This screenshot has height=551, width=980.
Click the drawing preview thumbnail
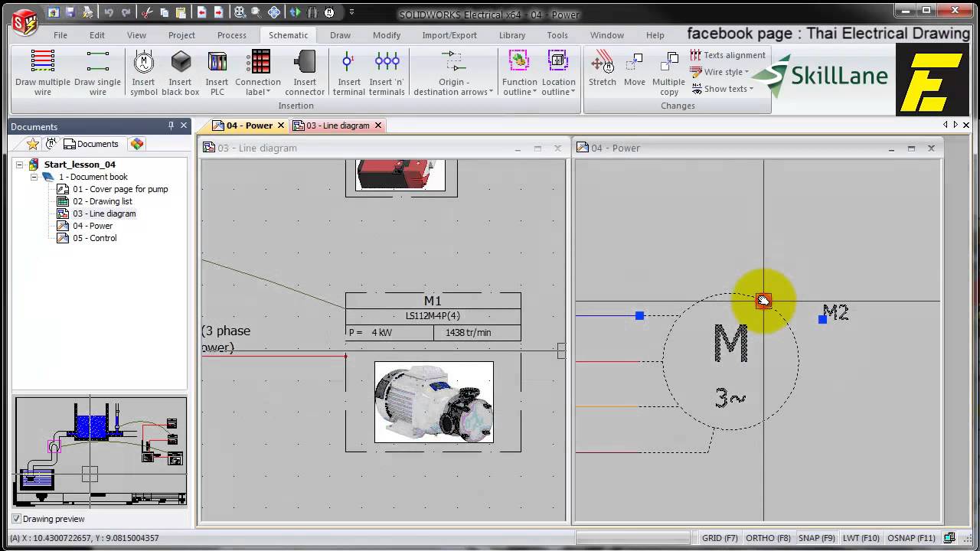click(100, 452)
